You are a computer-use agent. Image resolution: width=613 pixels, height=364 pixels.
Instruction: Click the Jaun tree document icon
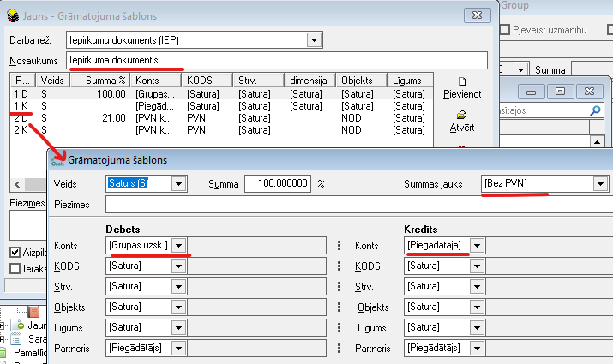click(x=17, y=325)
